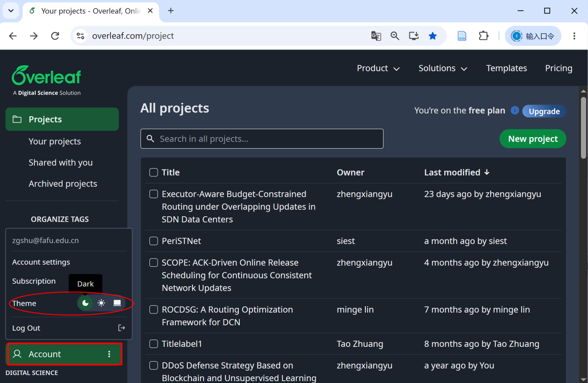Open the Account three-dot menu icon

pos(109,354)
